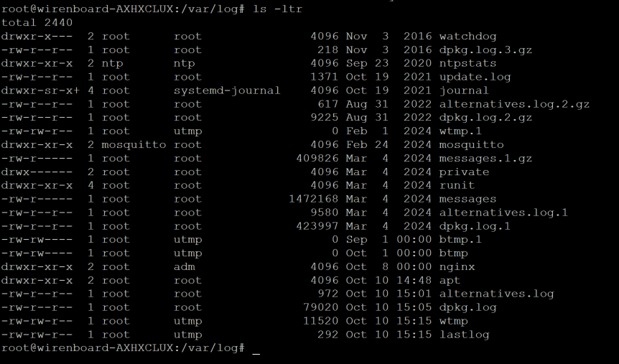
Task: Click the runit directory entry
Action: [x=457, y=185]
